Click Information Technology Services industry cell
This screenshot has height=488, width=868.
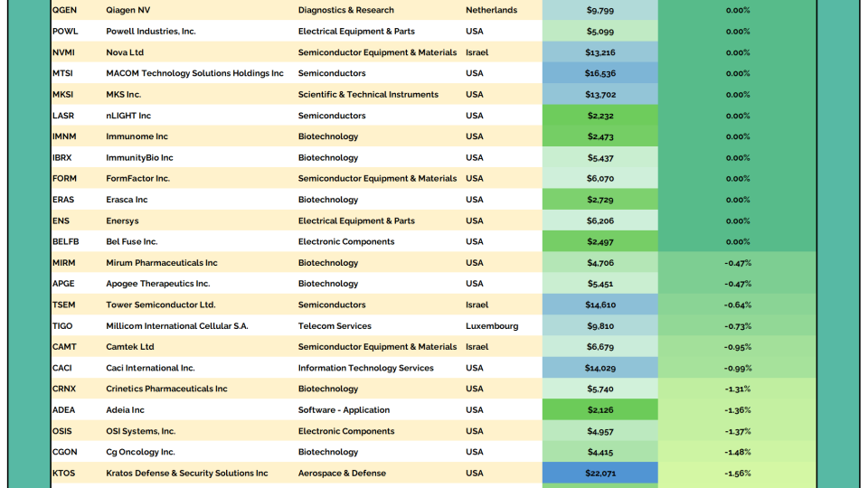click(x=366, y=368)
